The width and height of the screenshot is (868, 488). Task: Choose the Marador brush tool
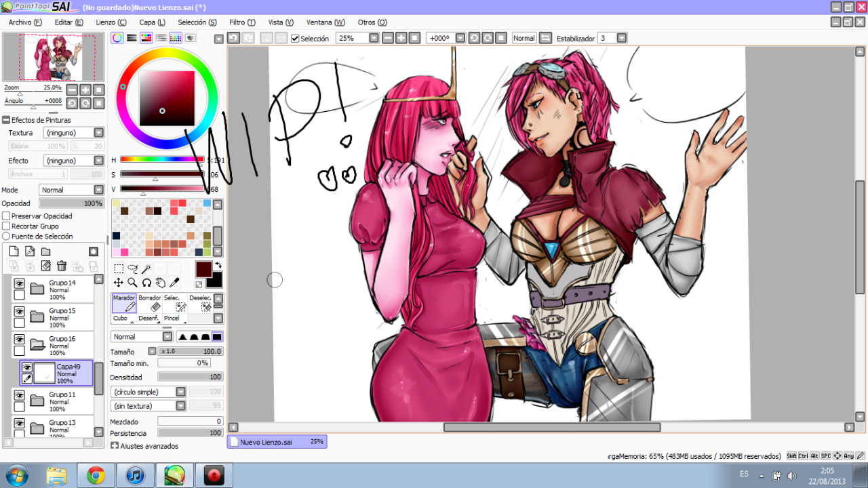[x=124, y=303]
